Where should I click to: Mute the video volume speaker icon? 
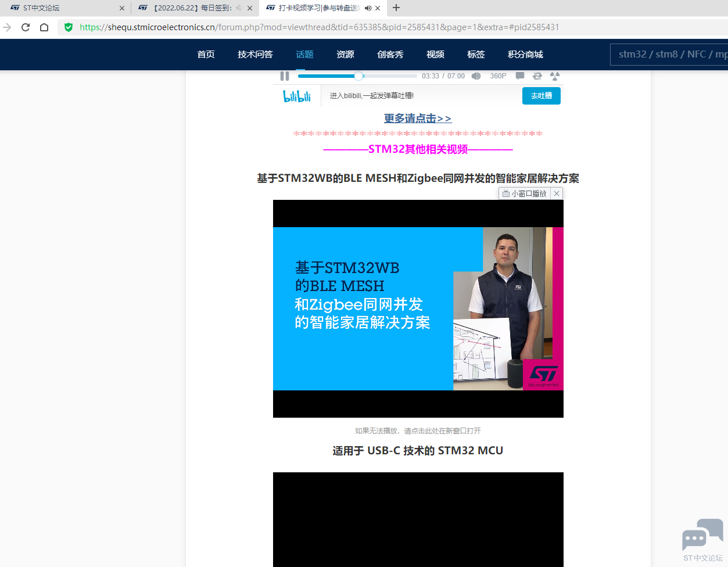click(476, 76)
